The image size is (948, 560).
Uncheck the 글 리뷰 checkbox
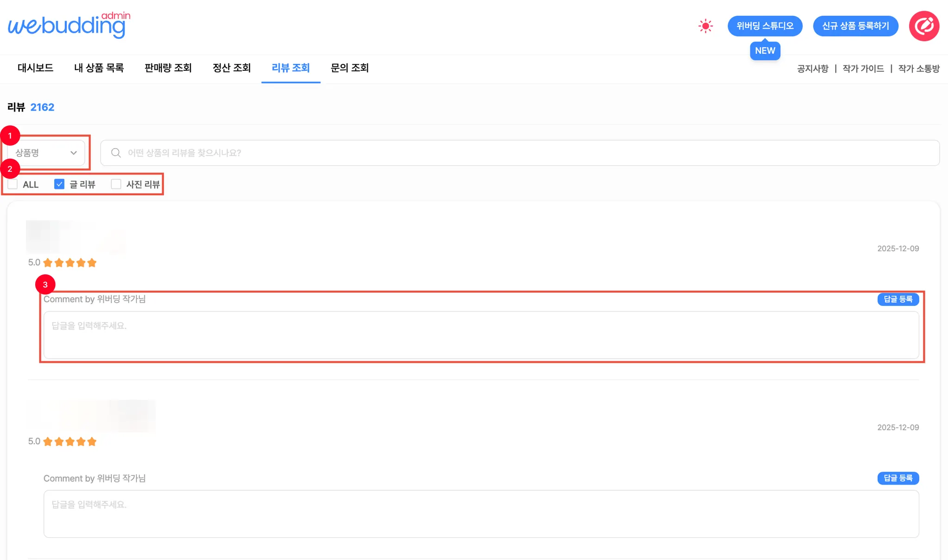59,184
